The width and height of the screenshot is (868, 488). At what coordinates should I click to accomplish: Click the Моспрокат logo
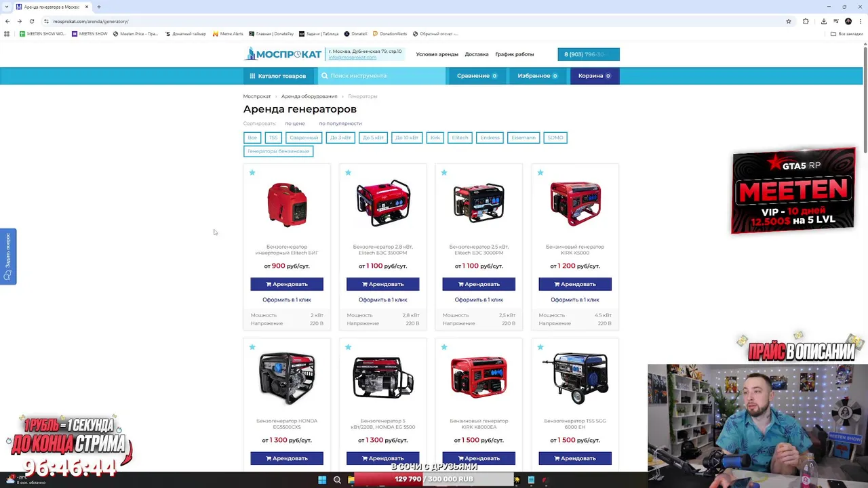283,54
